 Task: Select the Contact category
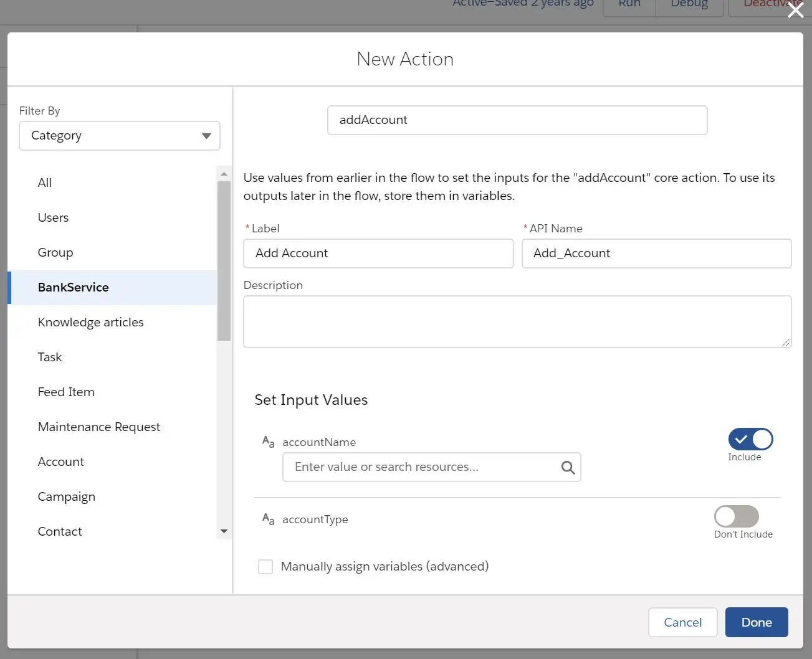point(112,531)
